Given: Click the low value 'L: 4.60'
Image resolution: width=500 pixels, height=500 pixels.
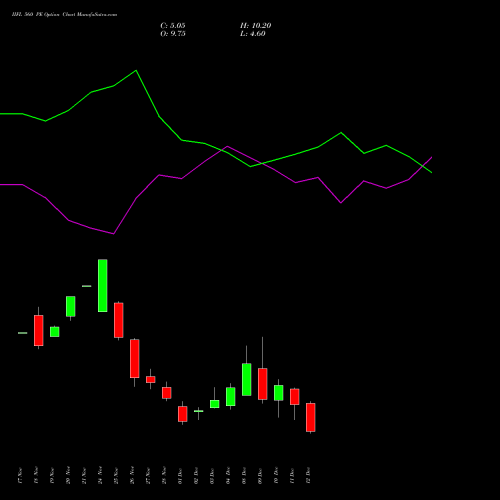Looking at the screenshot, I should tap(253, 34).
